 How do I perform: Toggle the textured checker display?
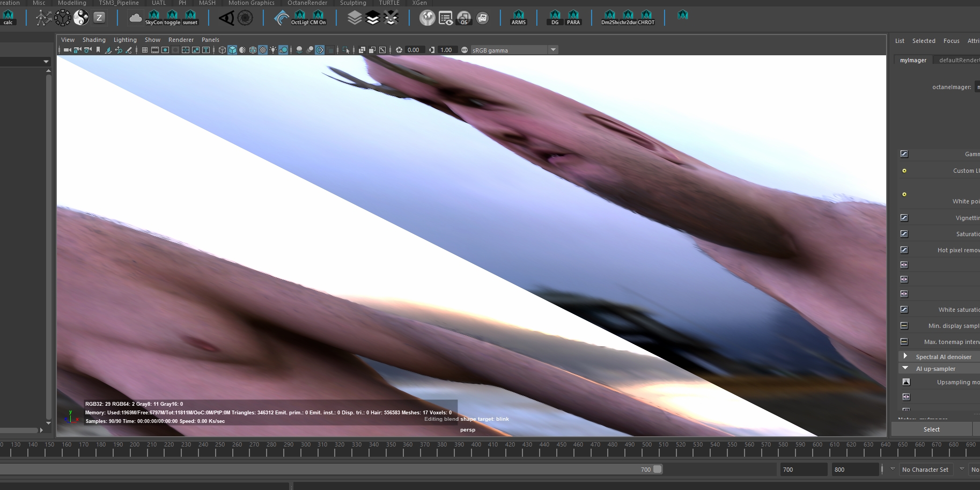pyautogui.click(x=263, y=50)
